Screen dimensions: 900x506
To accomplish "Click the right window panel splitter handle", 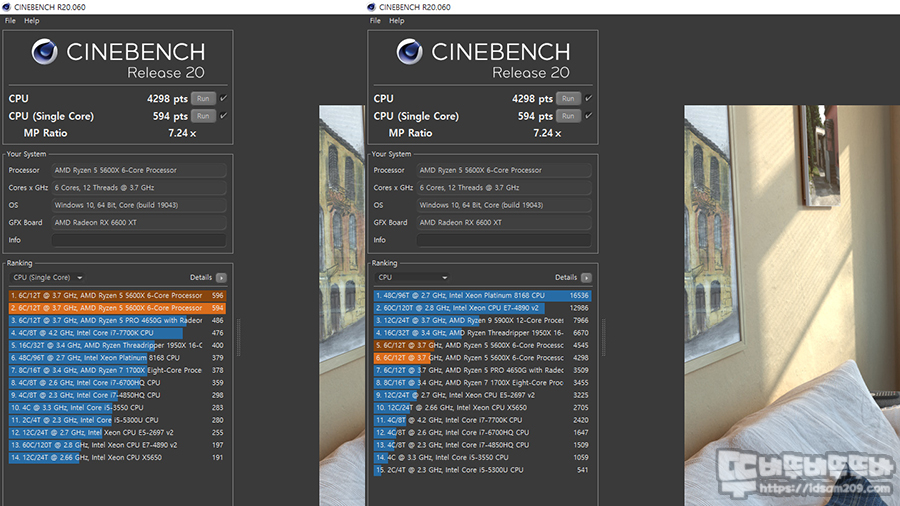I will [x=604, y=338].
